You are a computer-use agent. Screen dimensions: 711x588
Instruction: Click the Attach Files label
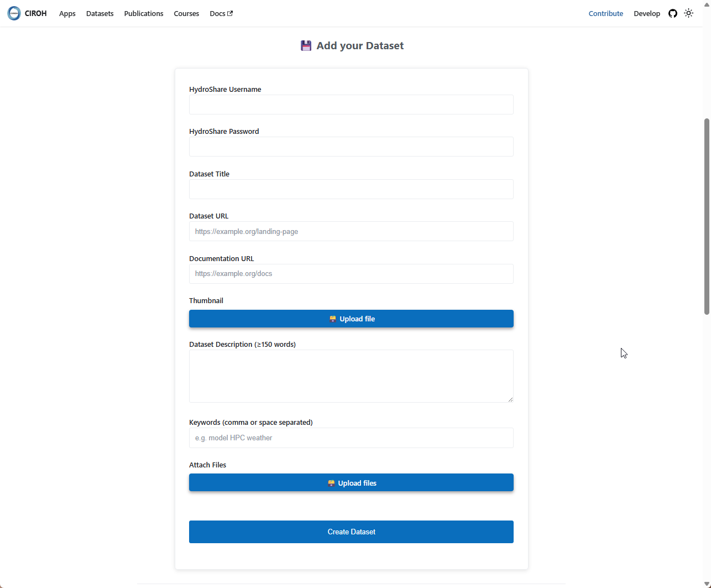tap(207, 465)
